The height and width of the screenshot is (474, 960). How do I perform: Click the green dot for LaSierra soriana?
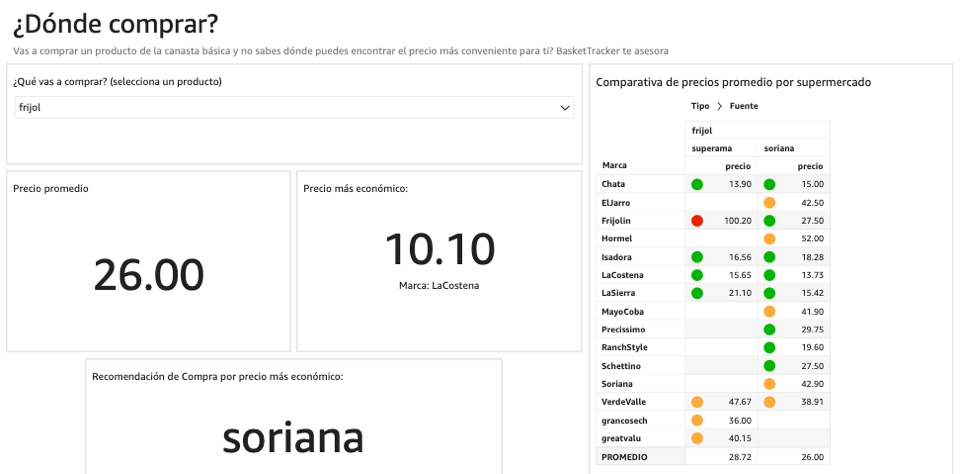(770, 293)
